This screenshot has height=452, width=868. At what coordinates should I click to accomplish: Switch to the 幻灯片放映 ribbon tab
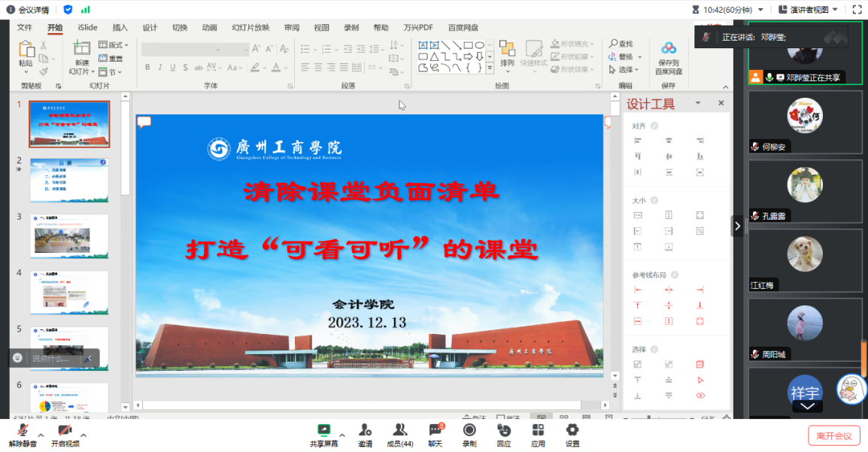pyautogui.click(x=250, y=28)
